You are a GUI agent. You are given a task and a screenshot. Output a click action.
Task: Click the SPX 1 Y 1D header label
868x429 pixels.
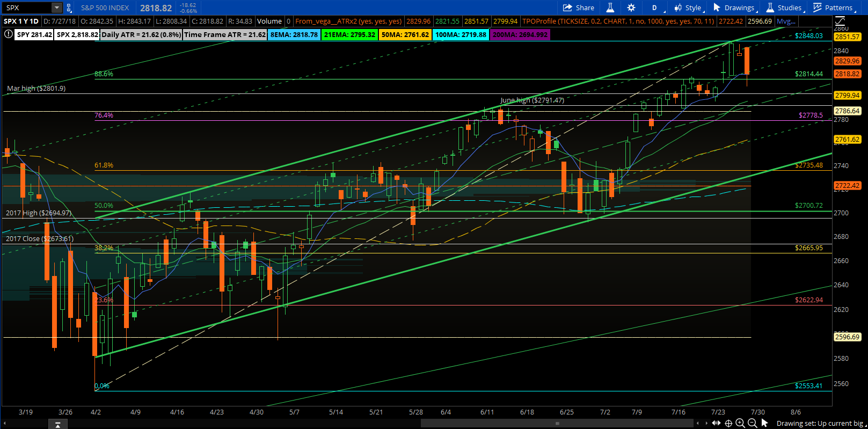click(21, 21)
